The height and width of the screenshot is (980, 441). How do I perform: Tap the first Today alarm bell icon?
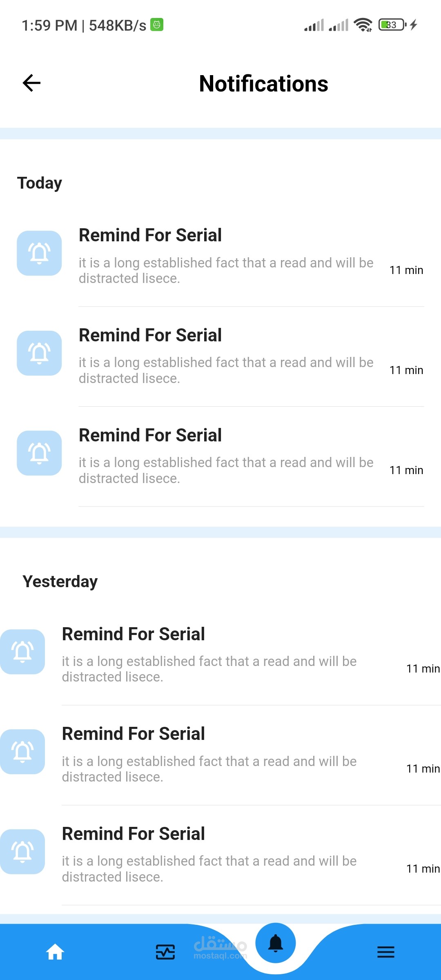(x=39, y=253)
